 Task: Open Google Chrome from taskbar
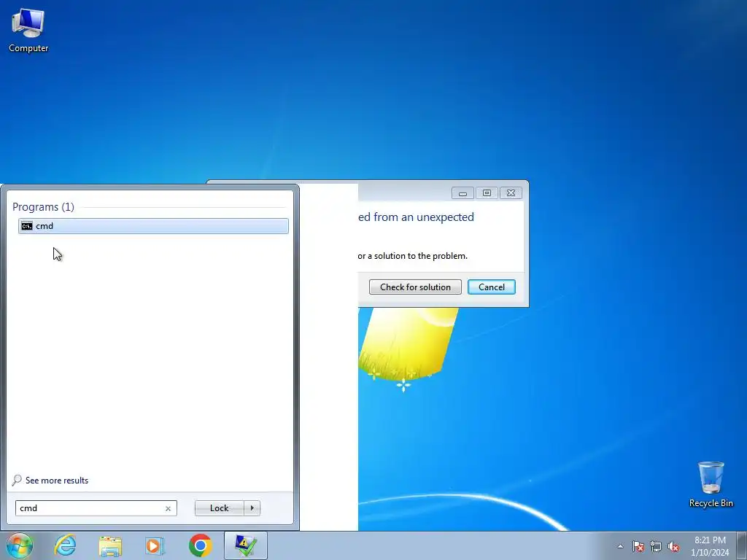pyautogui.click(x=200, y=545)
